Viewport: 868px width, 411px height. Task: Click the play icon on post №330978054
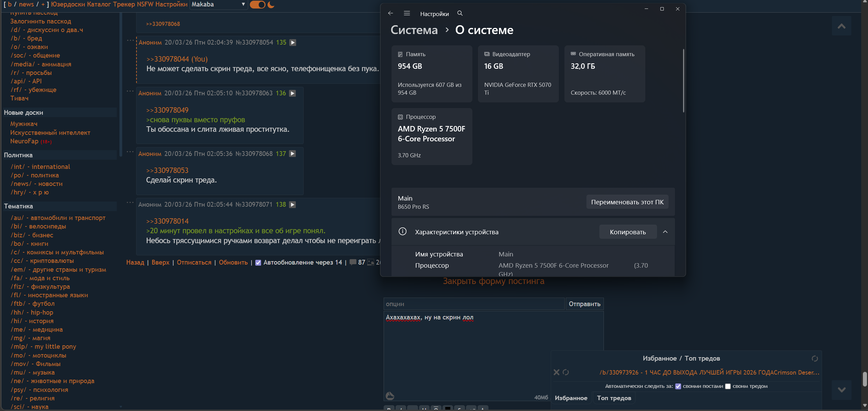[293, 43]
